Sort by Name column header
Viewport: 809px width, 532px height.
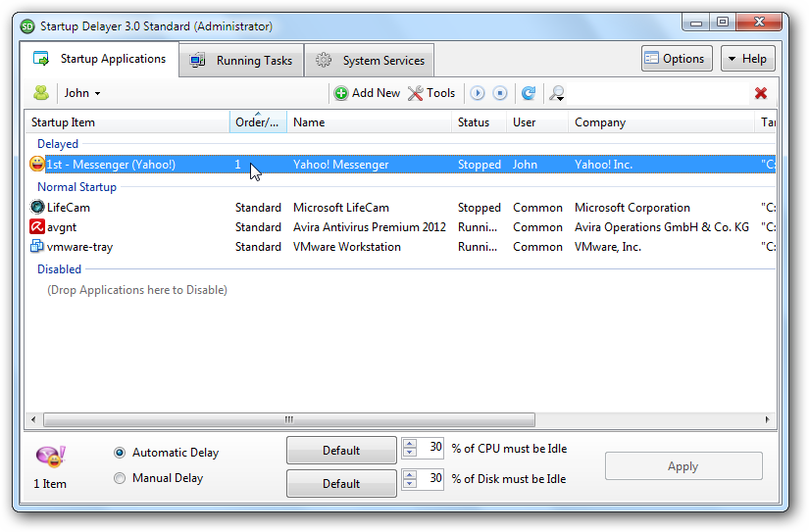(369, 122)
